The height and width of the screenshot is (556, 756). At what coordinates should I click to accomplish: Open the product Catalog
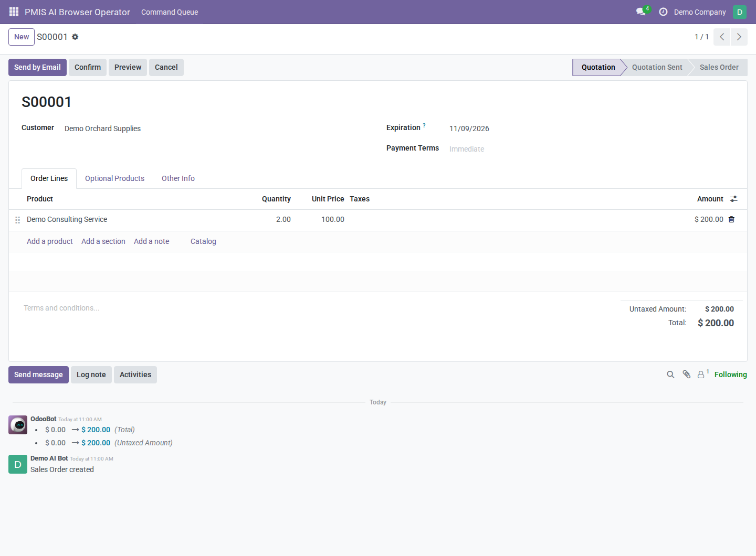203,241
